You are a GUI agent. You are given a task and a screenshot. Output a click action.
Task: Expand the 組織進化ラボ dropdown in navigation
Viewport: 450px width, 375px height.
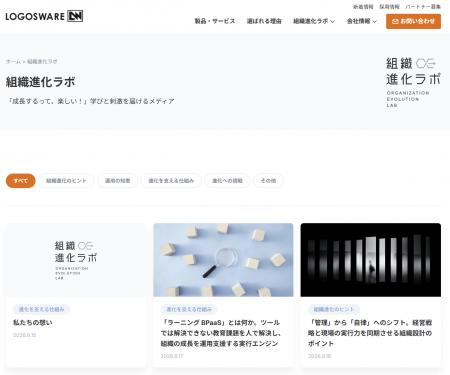coord(314,21)
